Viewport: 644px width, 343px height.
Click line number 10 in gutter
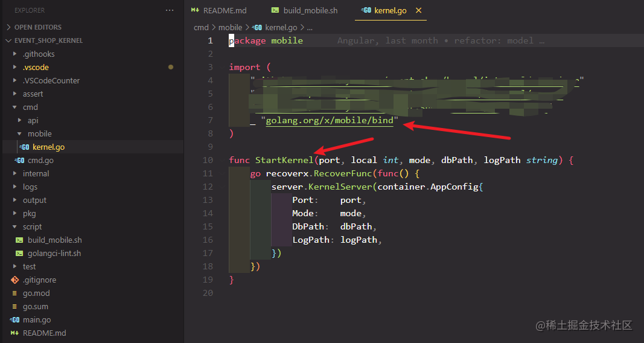pyautogui.click(x=208, y=160)
